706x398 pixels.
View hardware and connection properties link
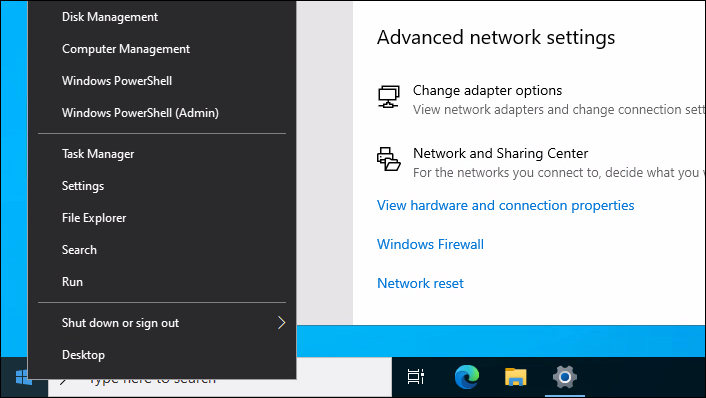[x=506, y=205]
